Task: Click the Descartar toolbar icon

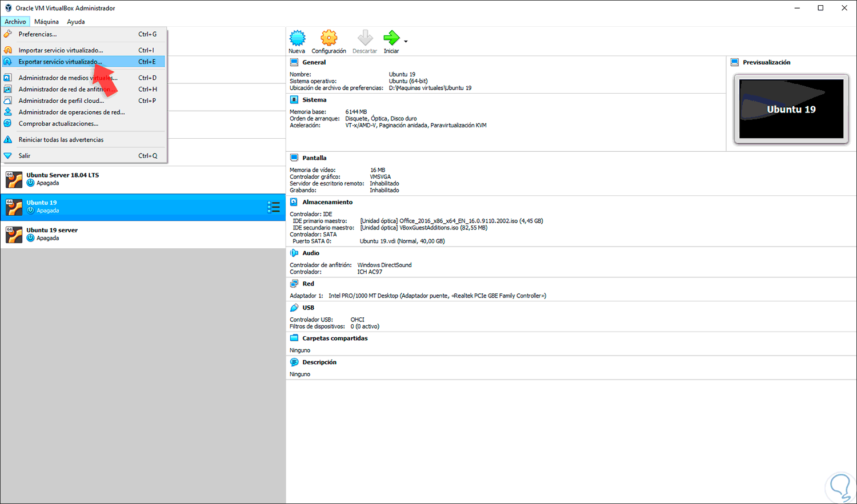Action: pyautogui.click(x=365, y=38)
